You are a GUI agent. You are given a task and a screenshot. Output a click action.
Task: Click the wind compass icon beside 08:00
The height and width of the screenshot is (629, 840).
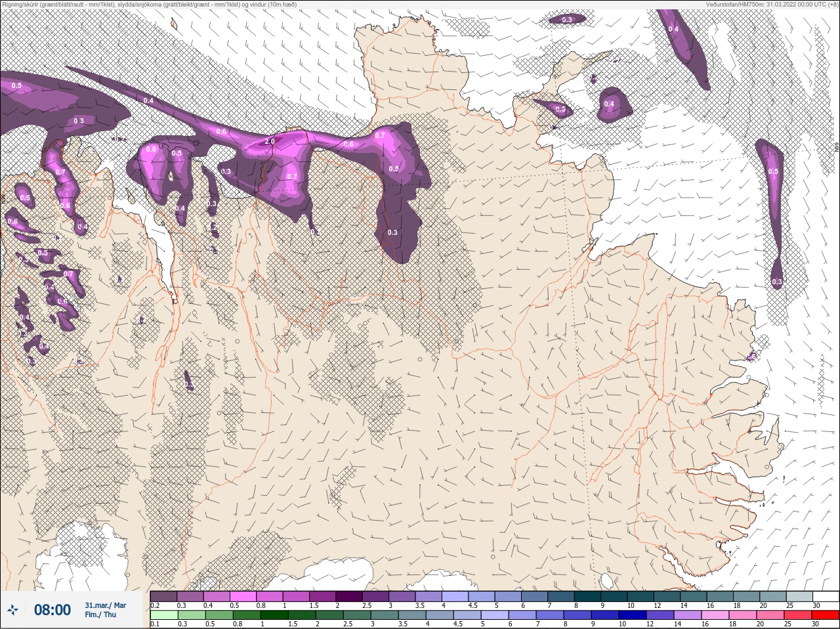(13, 610)
